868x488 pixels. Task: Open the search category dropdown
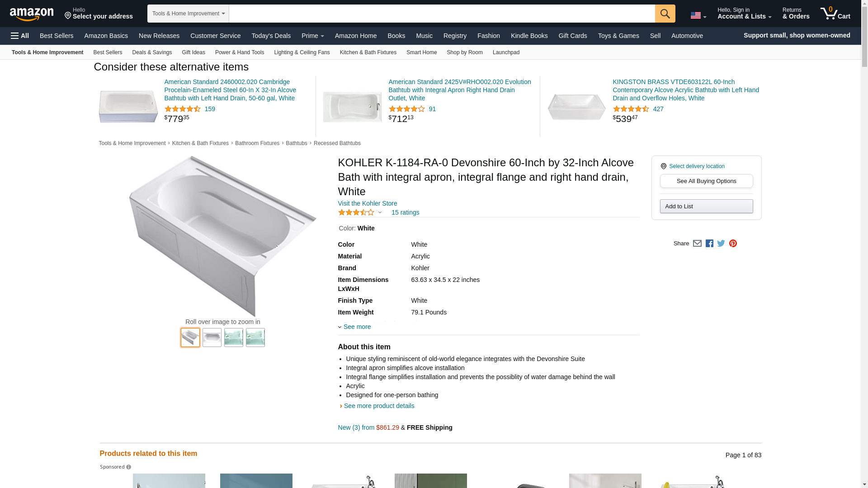[188, 14]
